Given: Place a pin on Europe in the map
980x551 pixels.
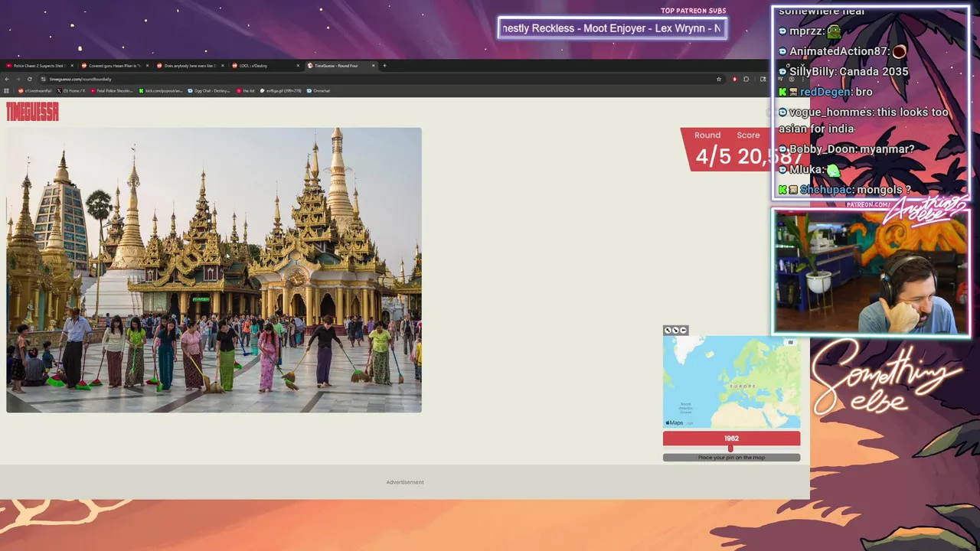Looking at the screenshot, I should [x=743, y=386].
